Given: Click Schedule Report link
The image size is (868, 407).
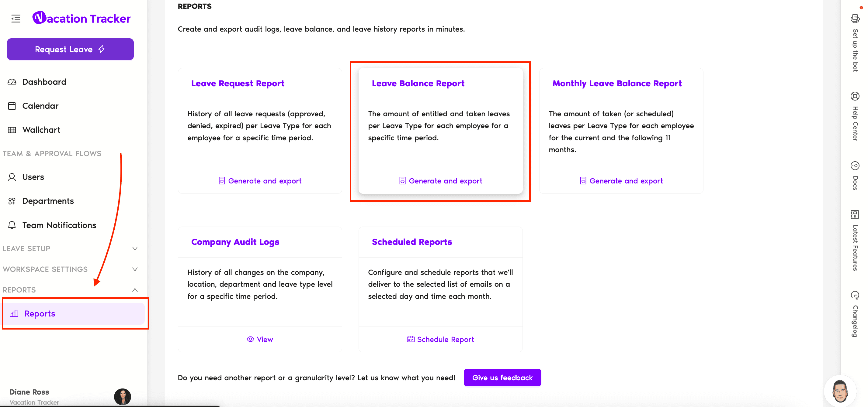Looking at the screenshot, I should [440, 339].
